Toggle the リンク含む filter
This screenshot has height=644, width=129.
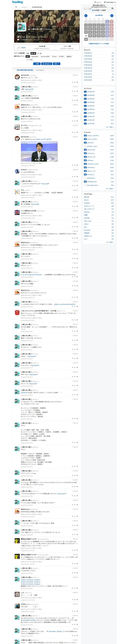click(30, 59)
